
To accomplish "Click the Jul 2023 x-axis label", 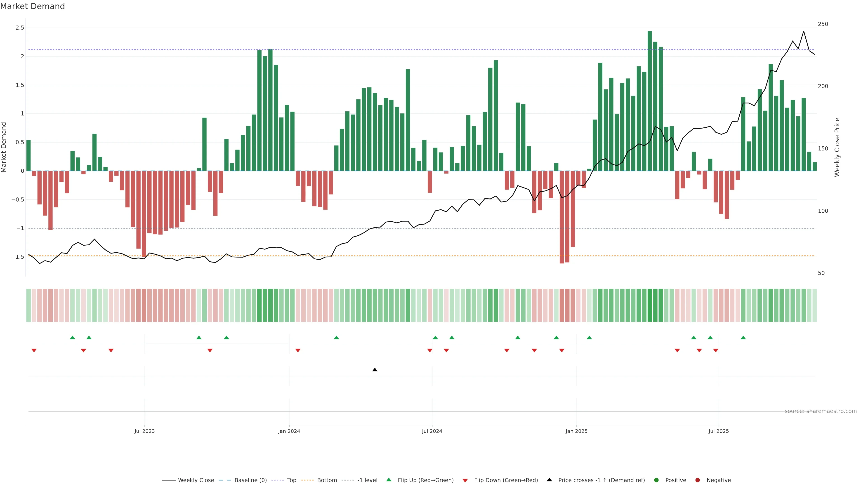I will 145,431.
